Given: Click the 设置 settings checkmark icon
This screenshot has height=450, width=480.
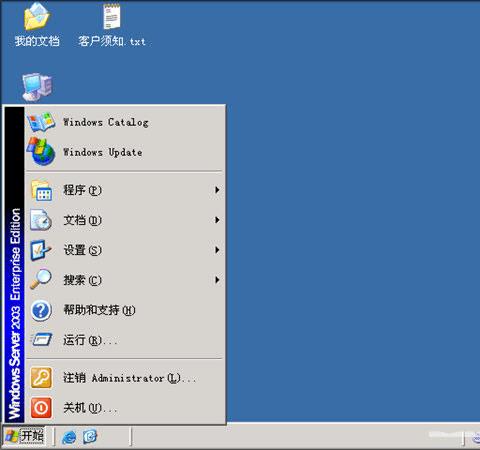Looking at the screenshot, I should coord(41,250).
